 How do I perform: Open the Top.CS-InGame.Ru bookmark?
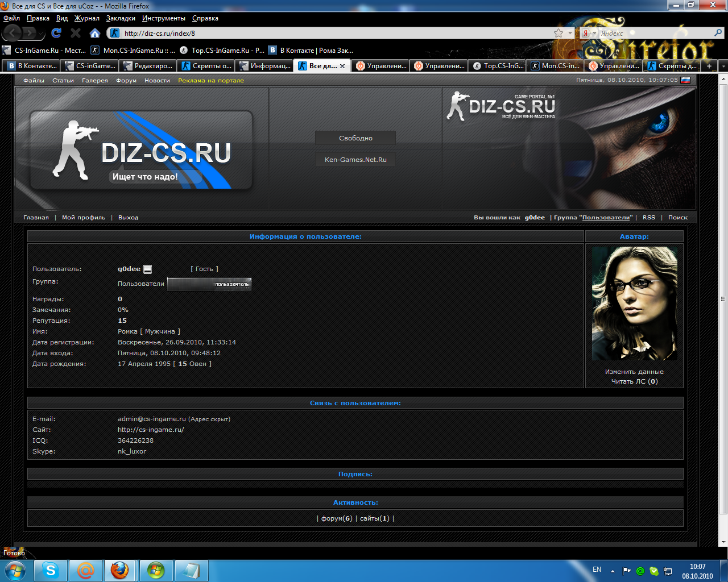click(222, 50)
